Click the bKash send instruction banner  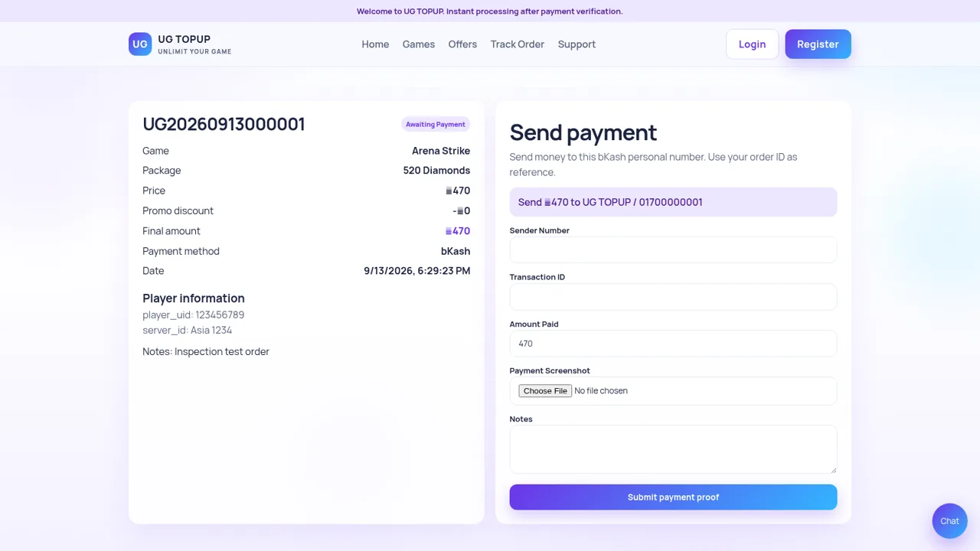click(x=673, y=202)
